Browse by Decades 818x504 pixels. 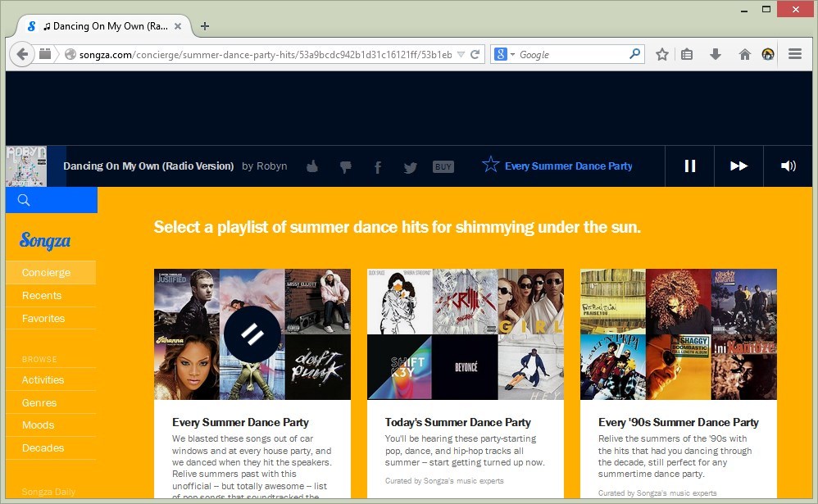(51, 447)
